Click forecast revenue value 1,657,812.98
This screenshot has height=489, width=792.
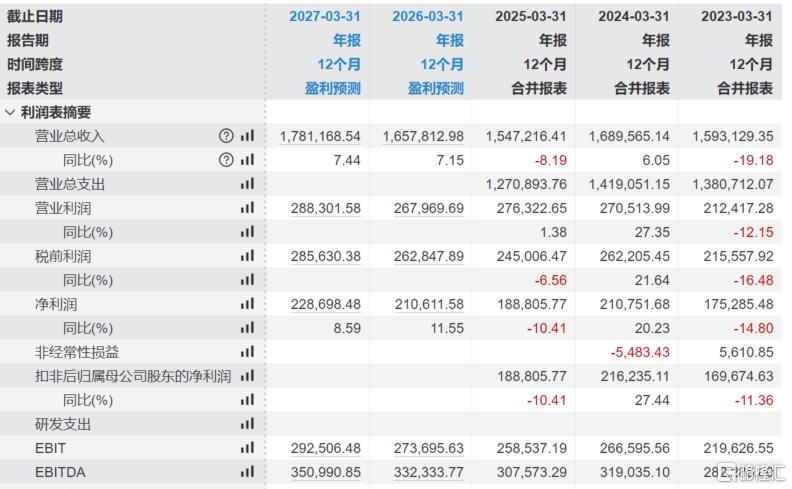pos(423,136)
